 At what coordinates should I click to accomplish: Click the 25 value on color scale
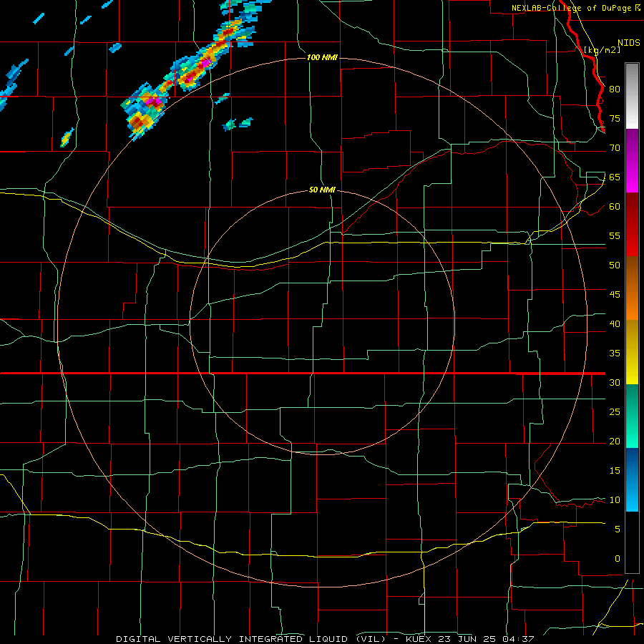615,412
